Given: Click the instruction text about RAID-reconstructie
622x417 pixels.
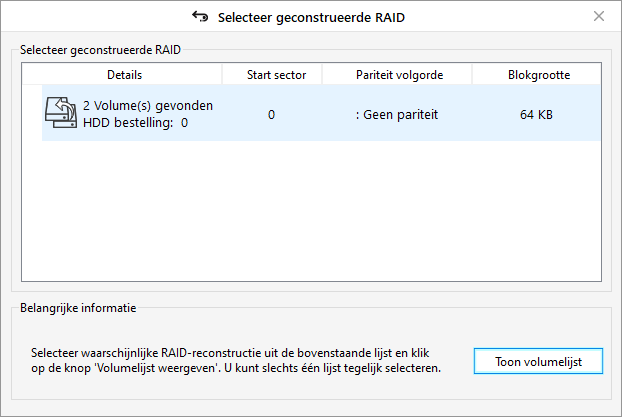Looking at the screenshot, I should click(236, 360).
